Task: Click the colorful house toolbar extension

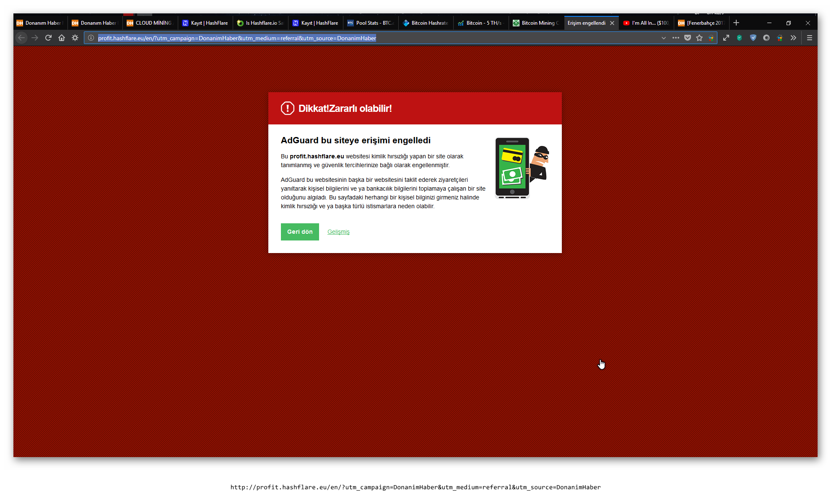Action: tap(780, 38)
